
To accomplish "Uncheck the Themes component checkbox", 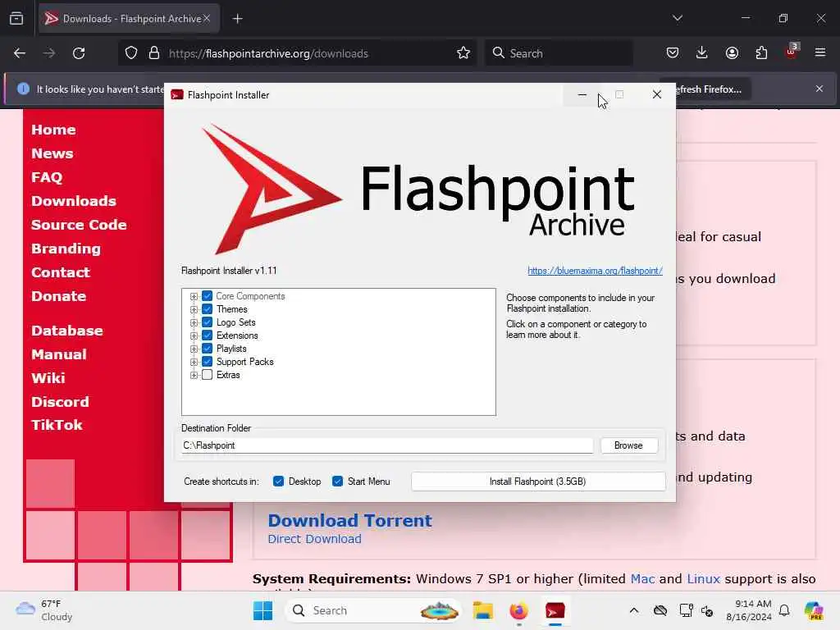I will click(208, 309).
